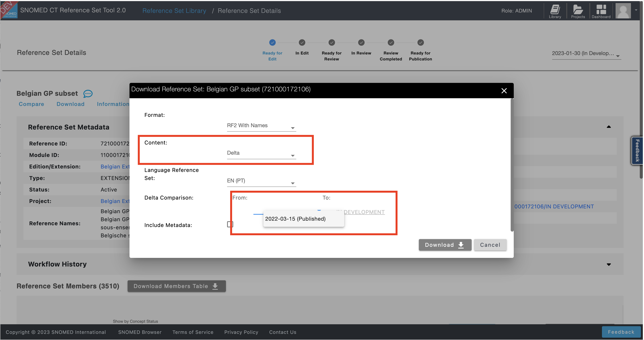Open the SNOMED Browser footer link

(x=140, y=332)
